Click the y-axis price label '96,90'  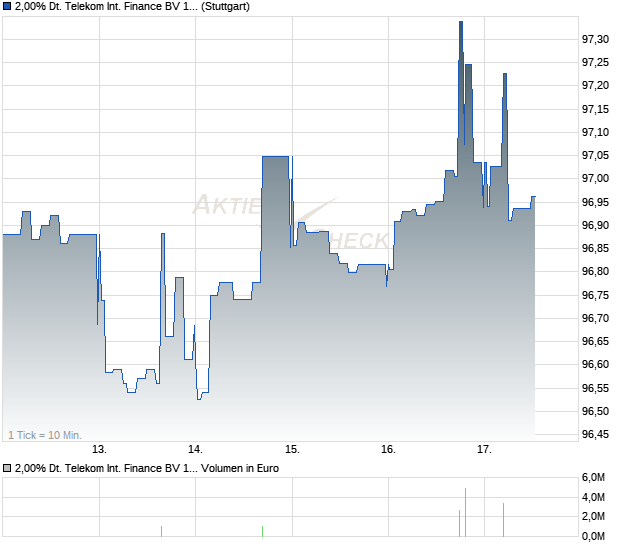595,225
